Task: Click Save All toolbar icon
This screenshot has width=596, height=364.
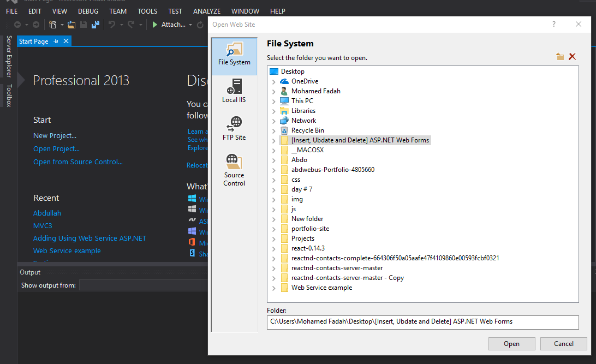Action: (96, 25)
